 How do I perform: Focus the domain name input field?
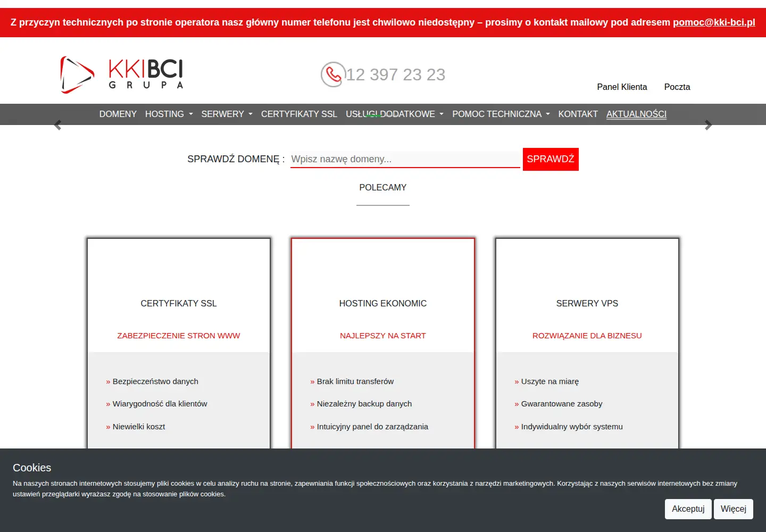pos(405,159)
